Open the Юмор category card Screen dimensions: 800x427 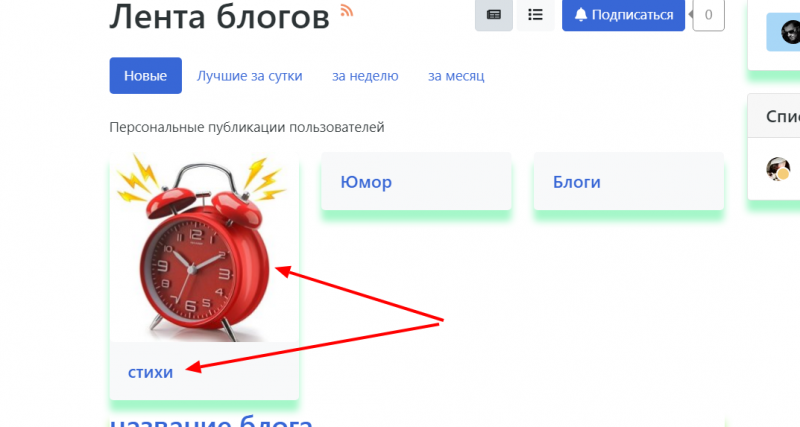[x=416, y=181]
